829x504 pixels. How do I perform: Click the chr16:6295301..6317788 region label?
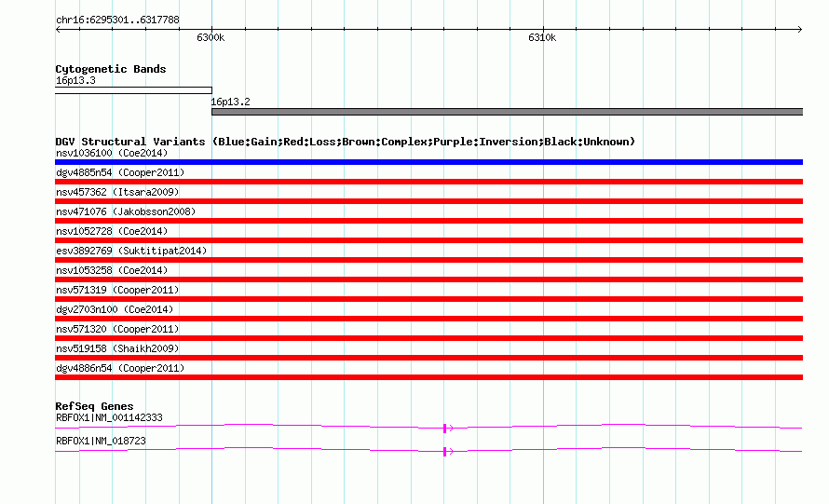click(117, 20)
